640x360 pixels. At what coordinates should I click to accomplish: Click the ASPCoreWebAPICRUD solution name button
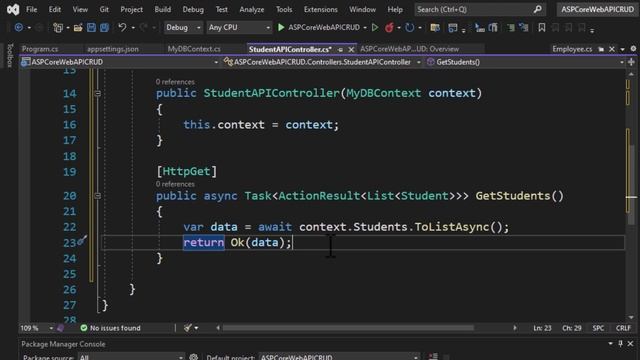pos(597,9)
